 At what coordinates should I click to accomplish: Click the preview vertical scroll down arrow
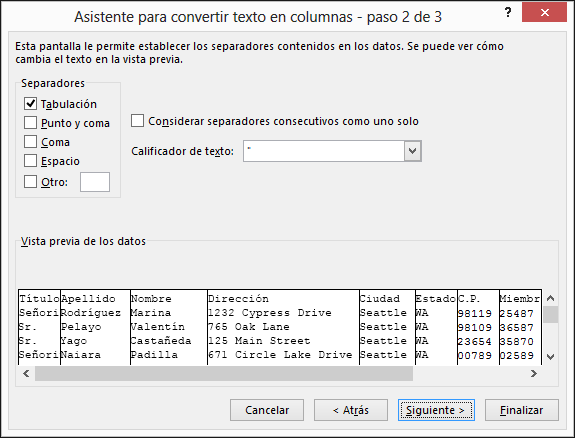click(x=550, y=357)
